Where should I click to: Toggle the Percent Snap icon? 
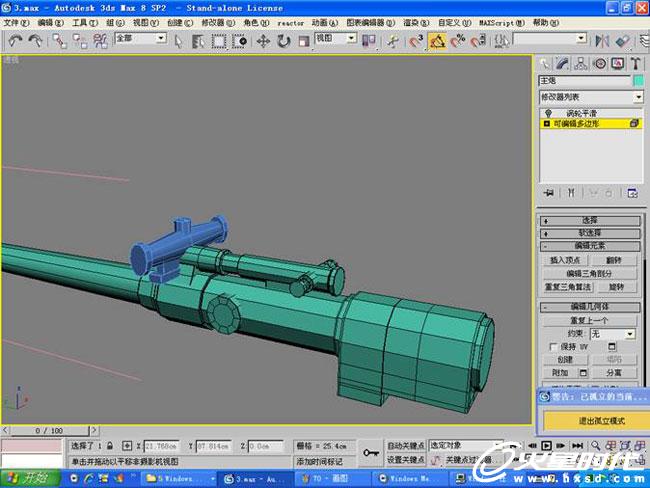[x=458, y=41]
